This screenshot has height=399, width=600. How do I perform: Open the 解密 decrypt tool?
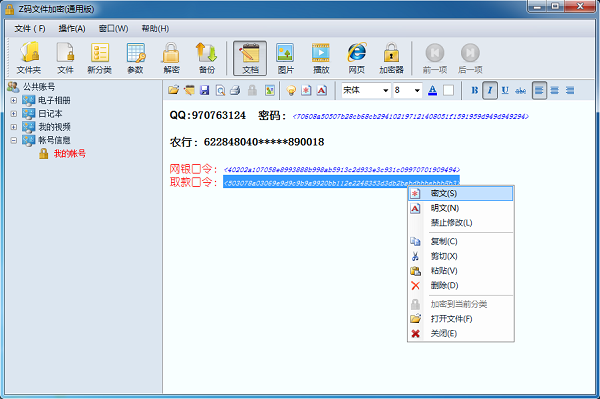pos(171,58)
